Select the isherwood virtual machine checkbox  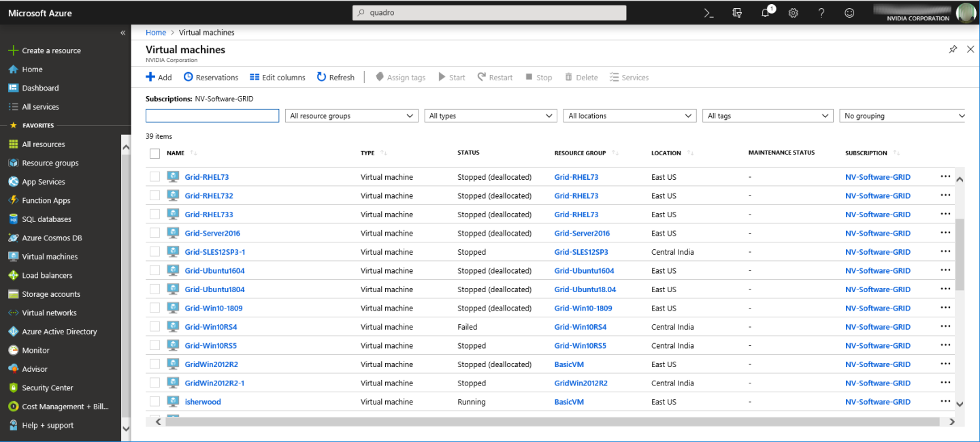[x=154, y=401]
